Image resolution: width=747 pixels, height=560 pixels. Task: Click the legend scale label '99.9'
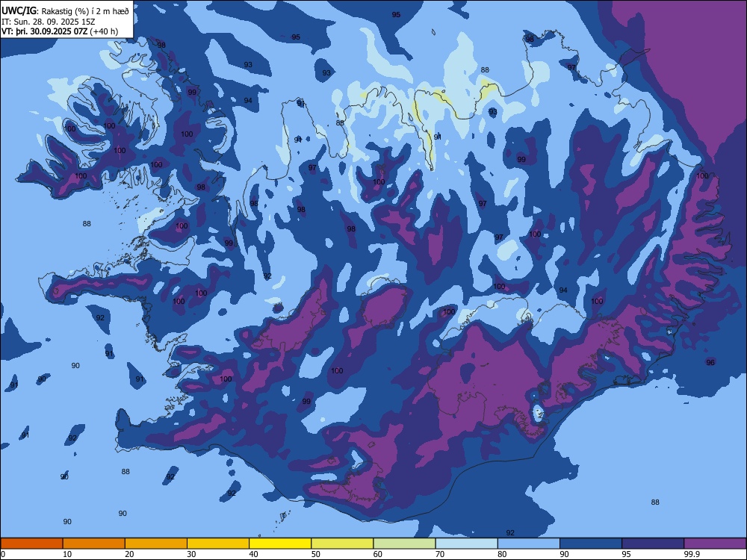coord(692,554)
